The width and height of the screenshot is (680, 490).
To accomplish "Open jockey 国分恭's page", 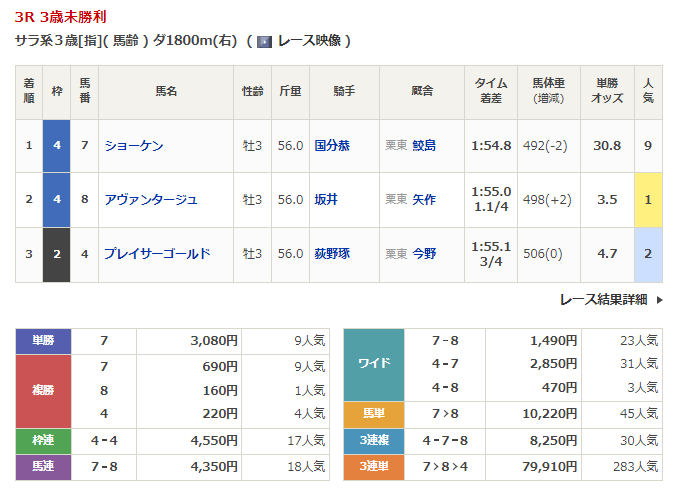I will click(x=331, y=145).
